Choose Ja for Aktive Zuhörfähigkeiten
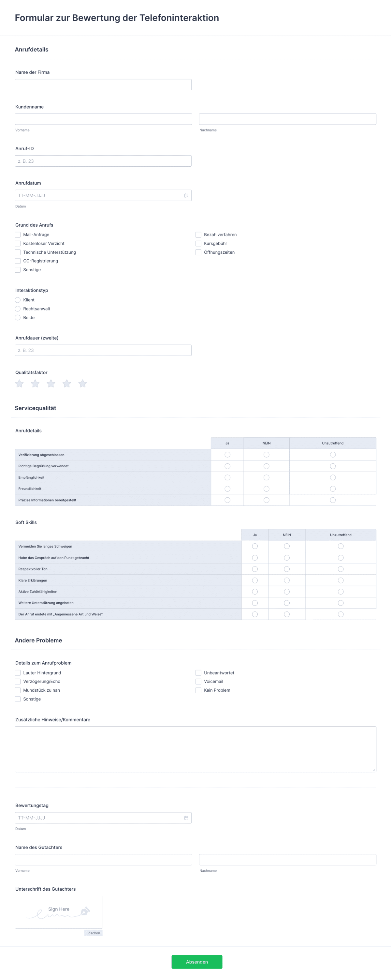 tap(254, 592)
